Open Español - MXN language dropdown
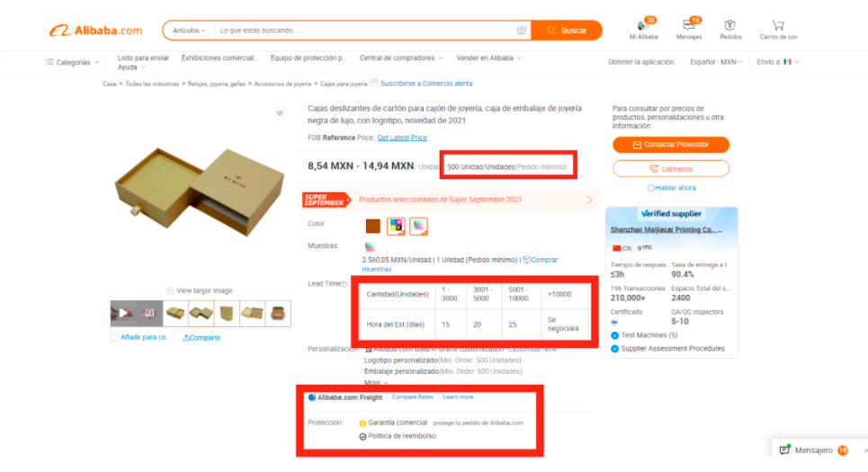This screenshot has width=868, height=472. pos(716,62)
